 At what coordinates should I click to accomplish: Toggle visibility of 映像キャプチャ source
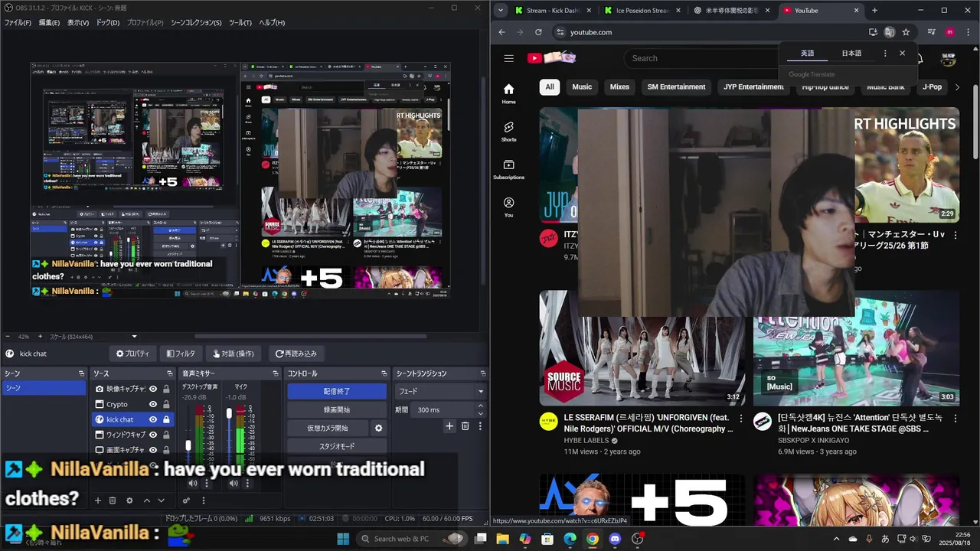click(153, 389)
